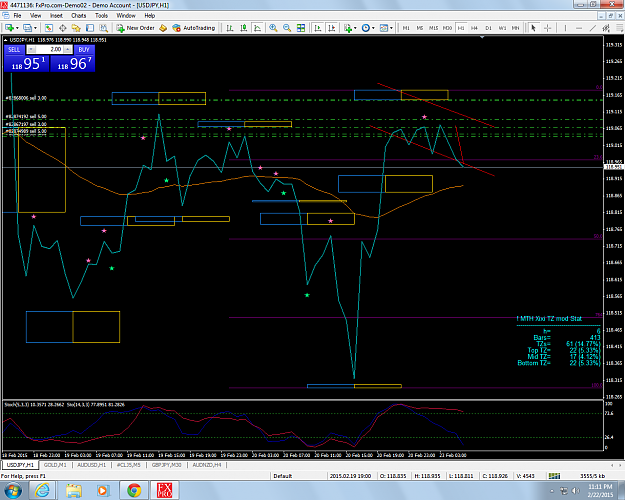Viewport: 625px width, 500px height.
Task: Open the Insert menu
Action: tap(56, 16)
